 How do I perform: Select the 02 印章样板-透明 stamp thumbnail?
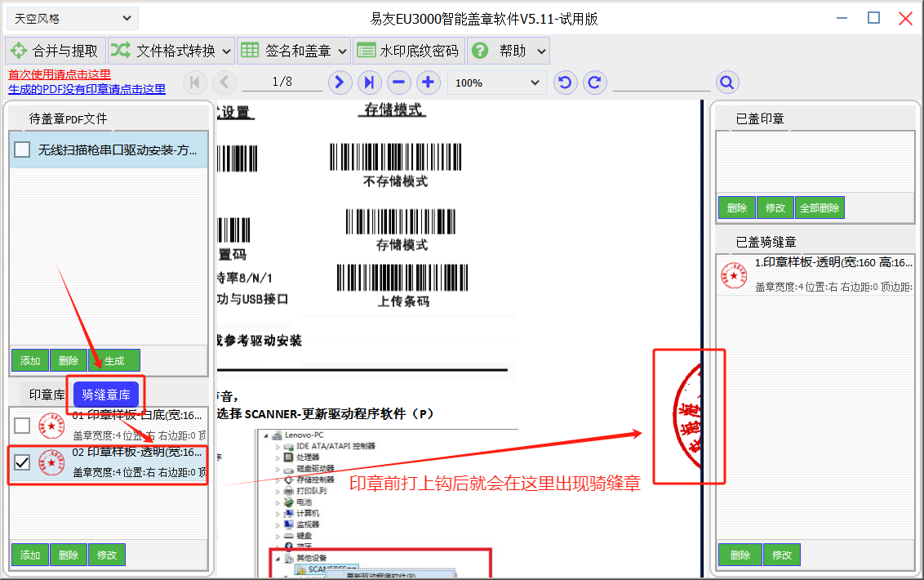[52, 462]
